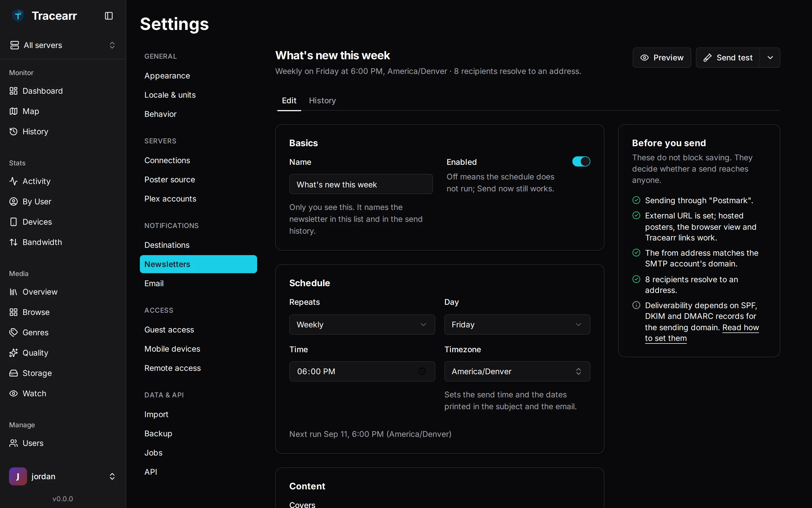Open Bandwidth stats
This screenshot has height=508, width=812.
pyautogui.click(x=63, y=242)
